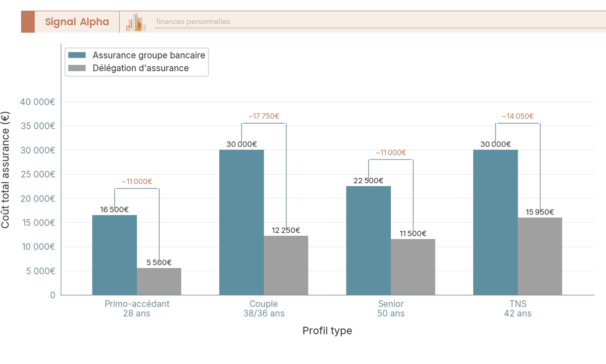Select the grey legend swatch for Délégation d'assurance
This screenshot has width=606, height=364.
pyautogui.click(x=78, y=68)
